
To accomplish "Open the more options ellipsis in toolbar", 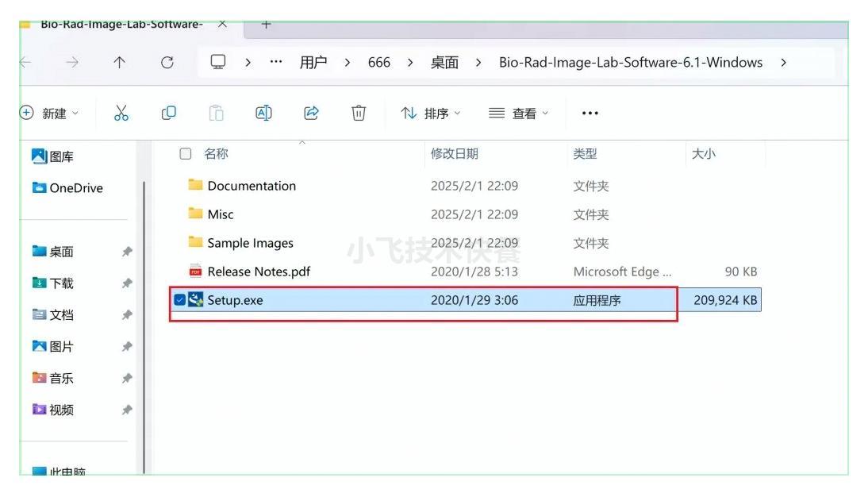I will point(590,113).
